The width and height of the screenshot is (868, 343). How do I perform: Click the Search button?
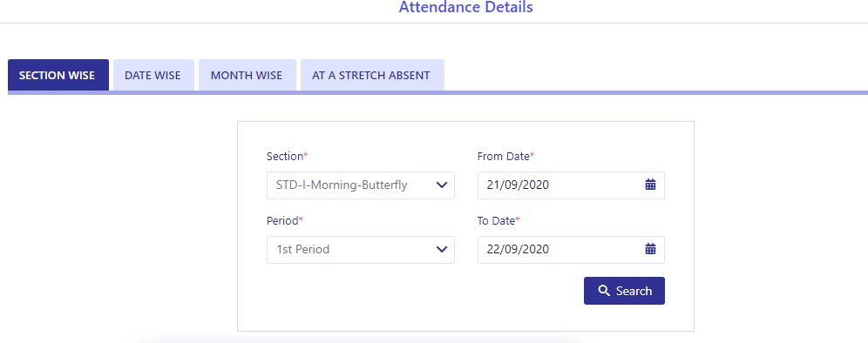click(x=624, y=291)
